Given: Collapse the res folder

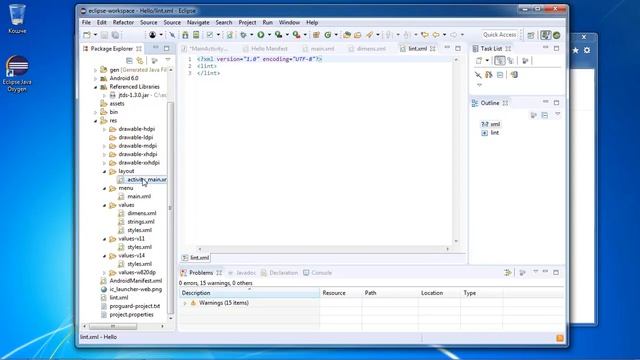Looking at the screenshot, I should point(96,121).
